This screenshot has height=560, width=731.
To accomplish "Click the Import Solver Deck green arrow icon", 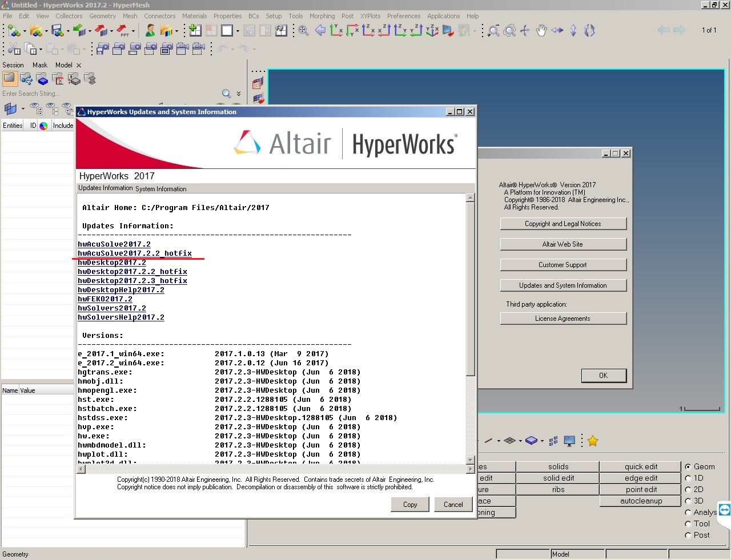I will [x=79, y=30].
